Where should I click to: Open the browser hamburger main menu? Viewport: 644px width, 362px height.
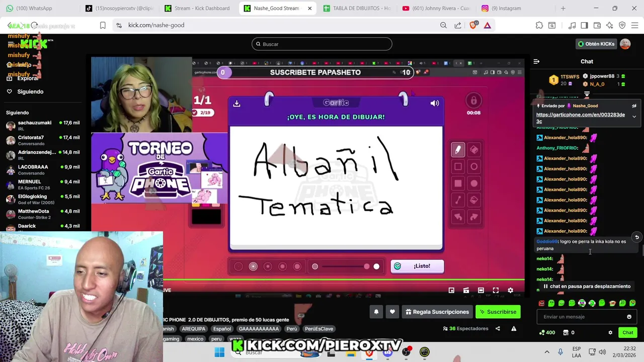(x=634, y=25)
